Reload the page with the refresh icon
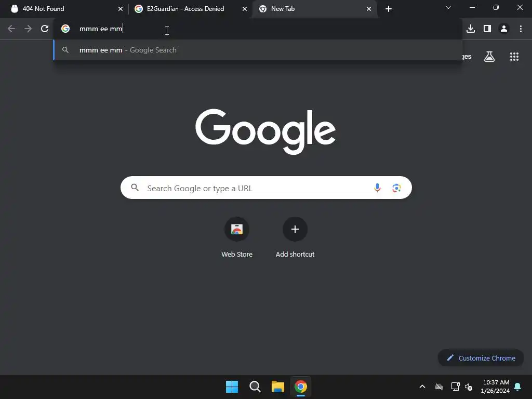 (45, 29)
